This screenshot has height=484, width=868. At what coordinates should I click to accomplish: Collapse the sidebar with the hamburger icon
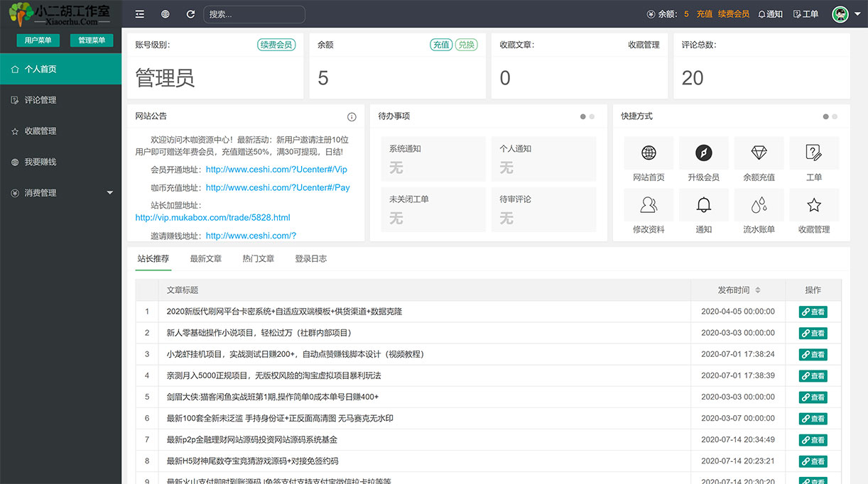(139, 13)
